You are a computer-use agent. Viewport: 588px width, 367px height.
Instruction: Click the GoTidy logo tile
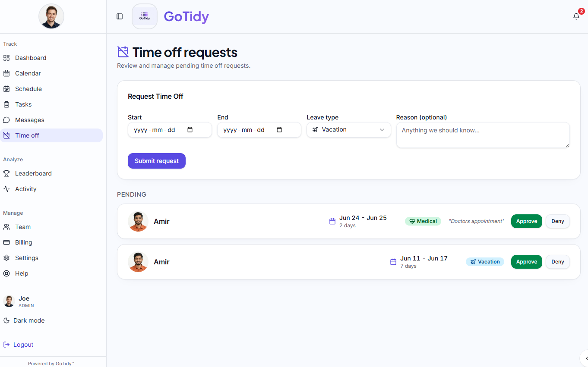point(145,16)
